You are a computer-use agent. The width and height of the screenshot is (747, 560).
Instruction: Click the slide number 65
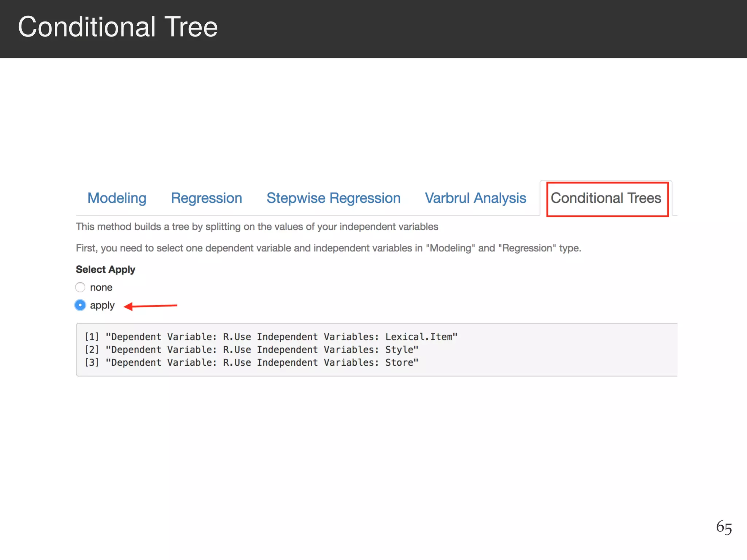tap(724, 528)
